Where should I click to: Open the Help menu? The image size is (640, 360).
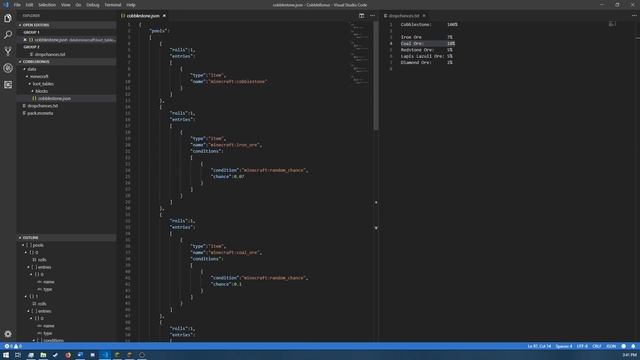click(x=131, y=5)
